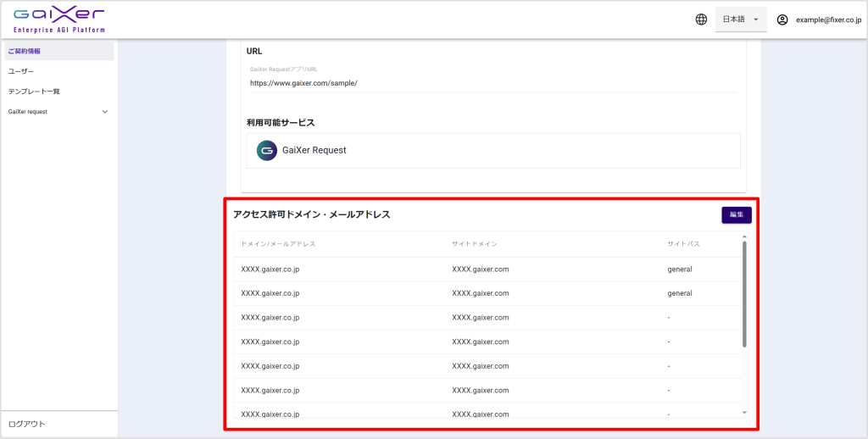Open the 日本語 language dropdown
The image size is (868, 439).
(x=741, y=19)
